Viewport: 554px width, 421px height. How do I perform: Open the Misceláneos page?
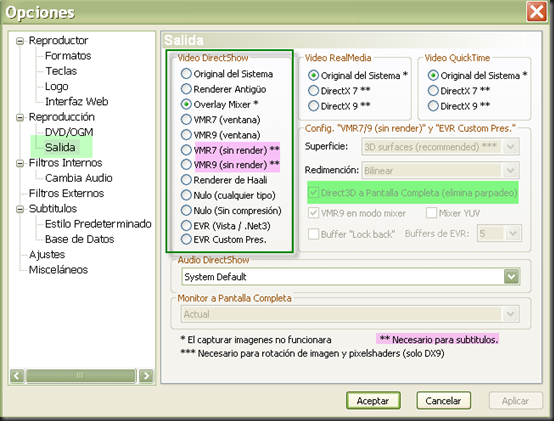(x=58, y=270)
